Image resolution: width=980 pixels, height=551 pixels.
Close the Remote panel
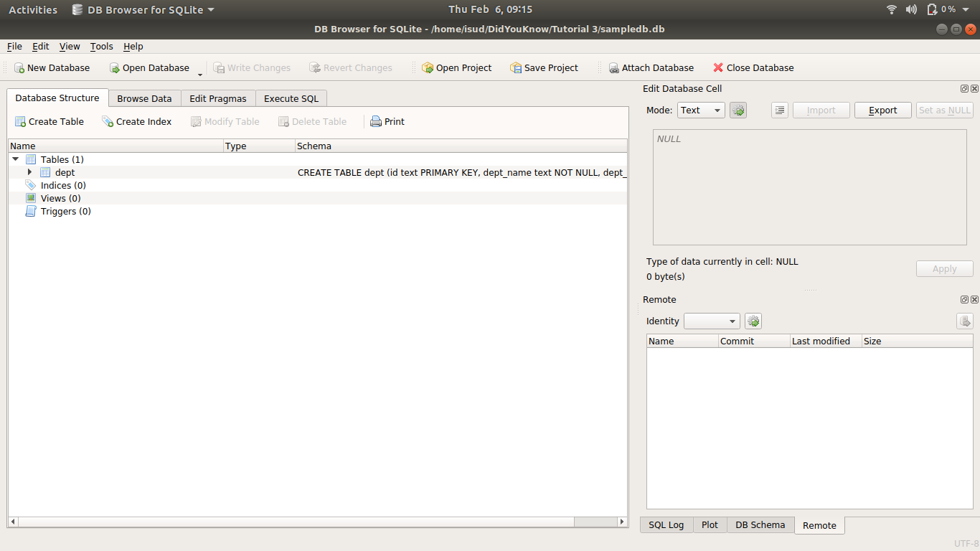974,300
